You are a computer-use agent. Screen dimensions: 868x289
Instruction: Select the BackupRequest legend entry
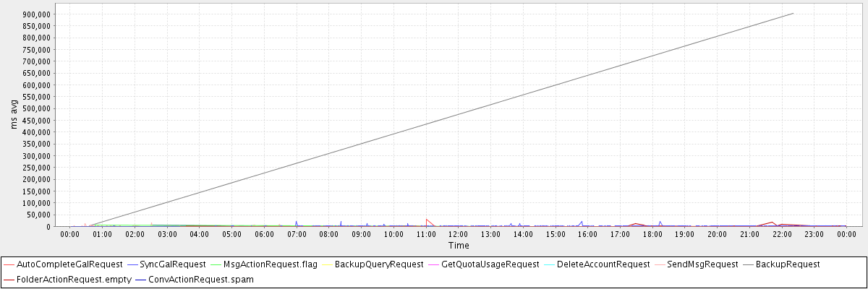point(787,264)
